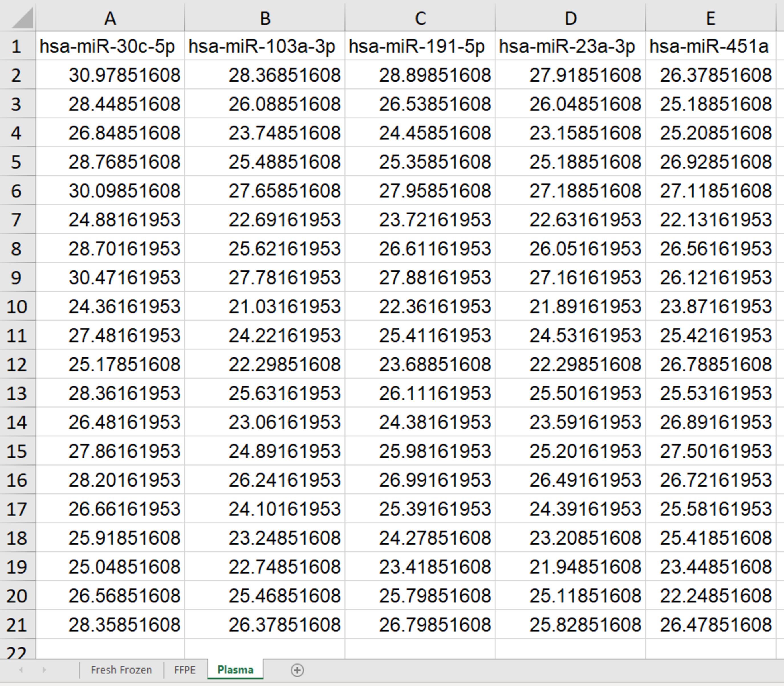
Task: Select row 1 header
Action: (x=18, y=46)
